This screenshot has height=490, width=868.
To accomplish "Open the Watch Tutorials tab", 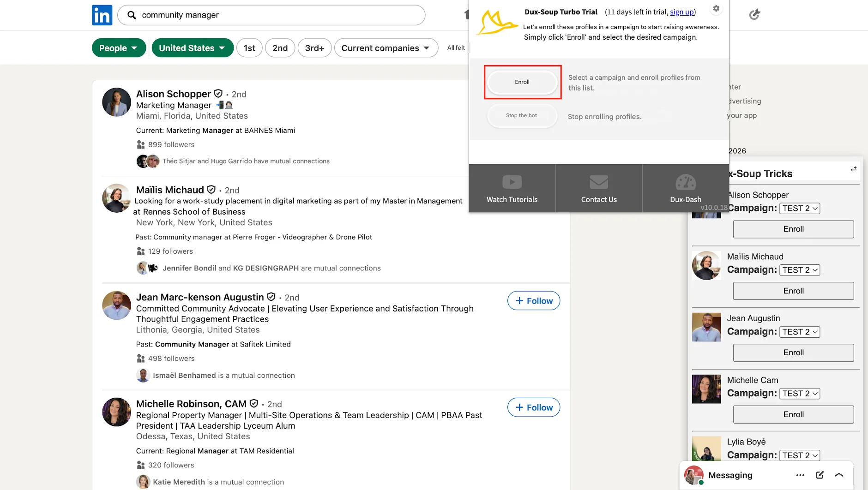I will tap(512, 188).
